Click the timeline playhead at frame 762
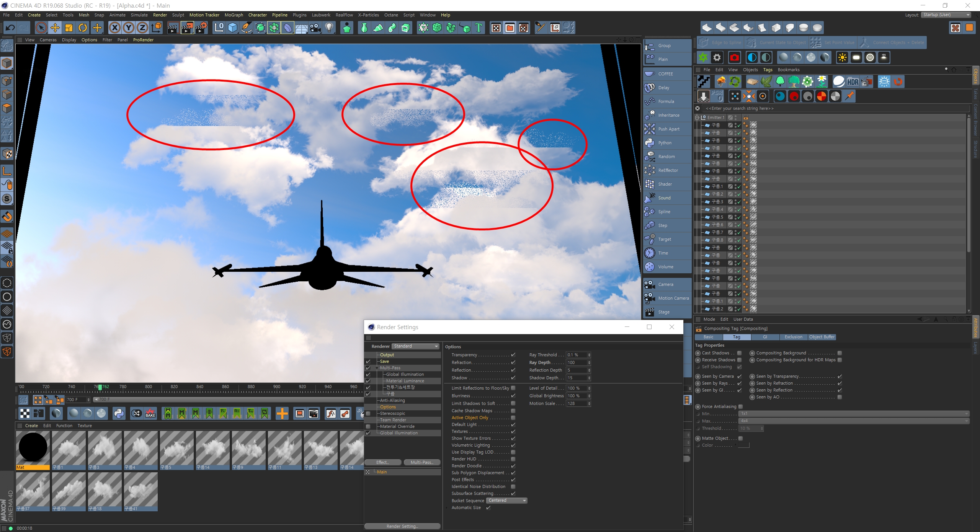The width and height of the screenshot is (980, 532). pos(100,387)
